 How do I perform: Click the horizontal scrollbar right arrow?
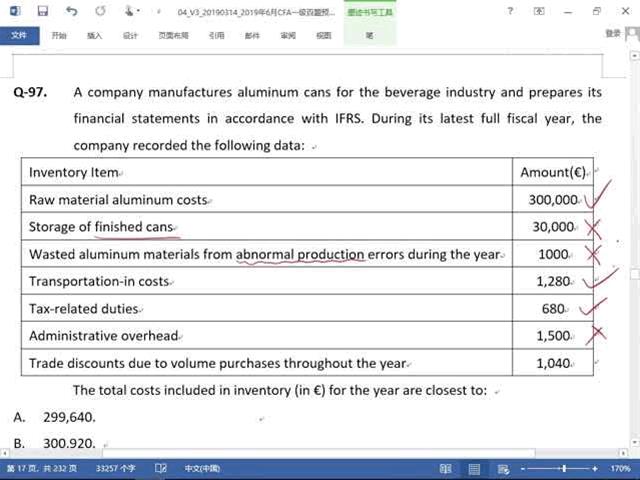pyautogui.click(x=623, y=453)
